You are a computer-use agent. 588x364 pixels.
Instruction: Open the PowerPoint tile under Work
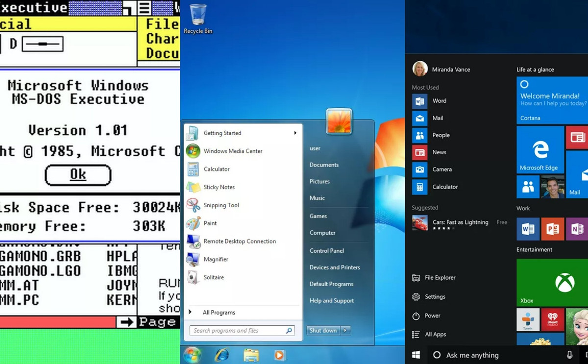tap(553, 229)
